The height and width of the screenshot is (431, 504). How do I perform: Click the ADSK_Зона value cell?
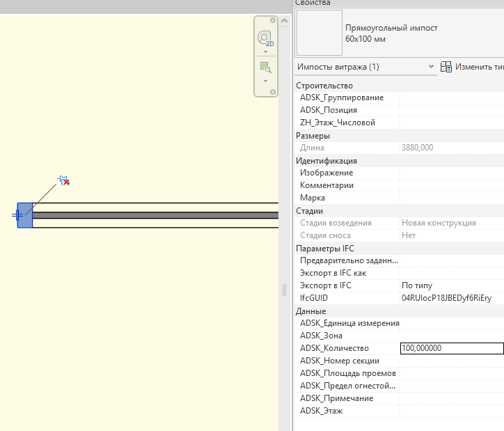pyautogui.click(x=452, y=336)
